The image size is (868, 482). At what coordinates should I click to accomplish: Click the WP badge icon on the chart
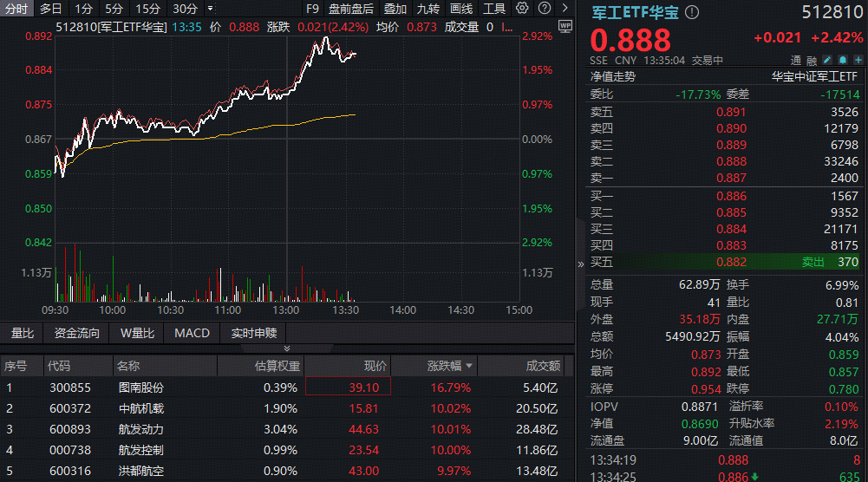(566, 26)
